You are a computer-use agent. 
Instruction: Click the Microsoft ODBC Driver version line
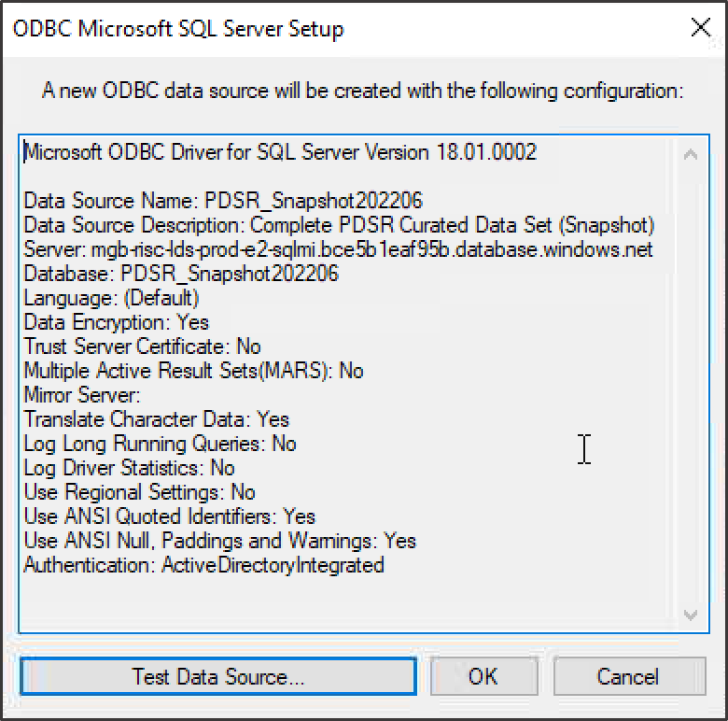[280, 152]
